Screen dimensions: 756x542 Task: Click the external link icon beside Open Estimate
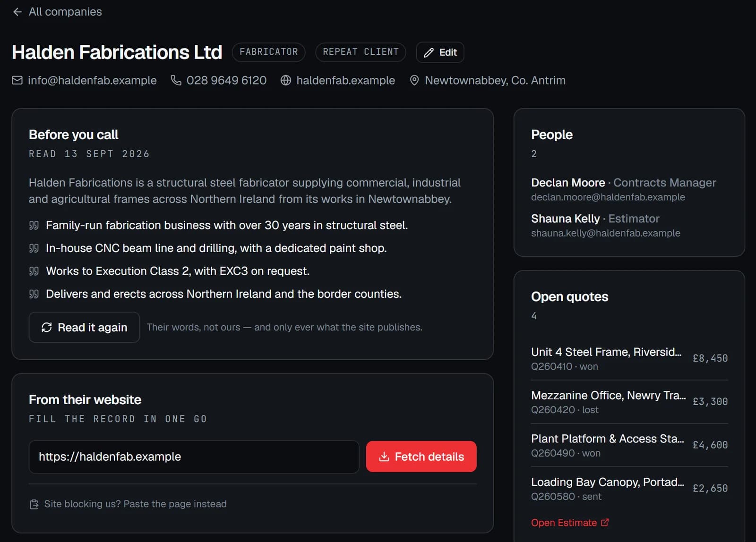[x=605, y=523]
